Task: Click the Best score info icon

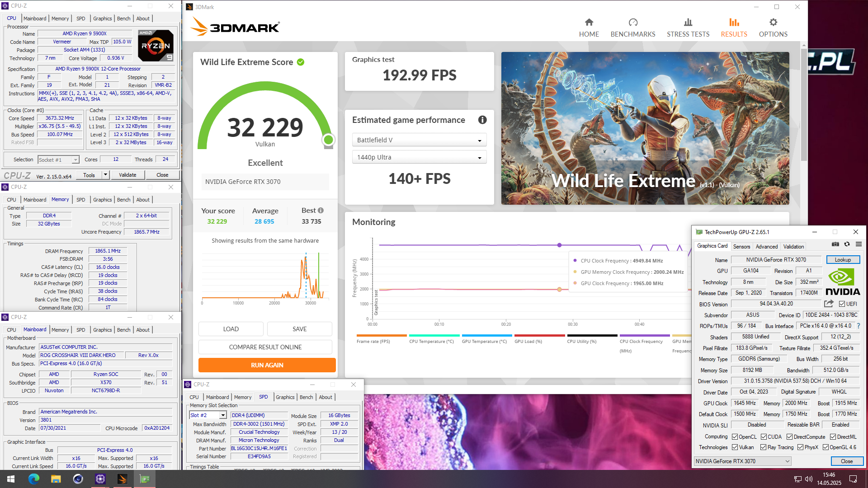Action: (x=321, y=211)
